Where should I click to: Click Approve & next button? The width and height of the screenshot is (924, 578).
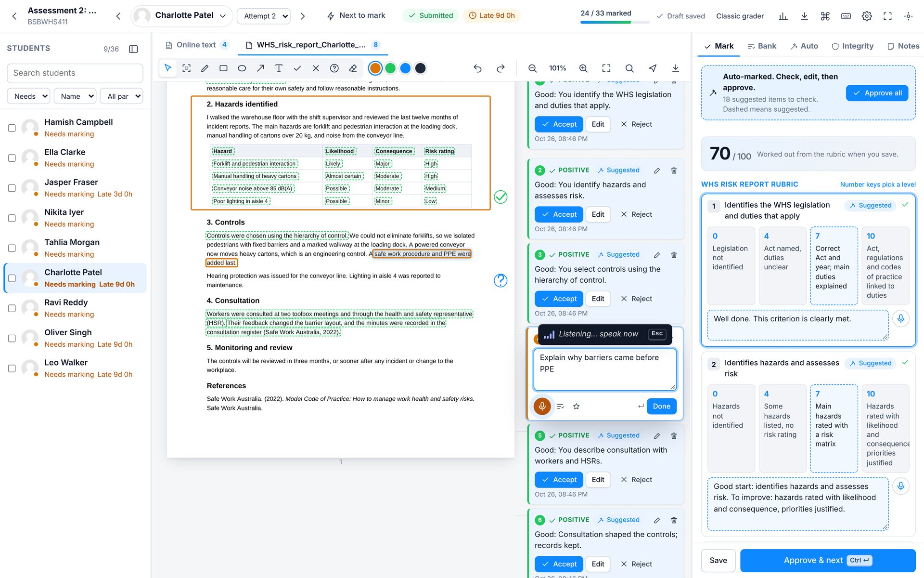[x=828, y=560]
